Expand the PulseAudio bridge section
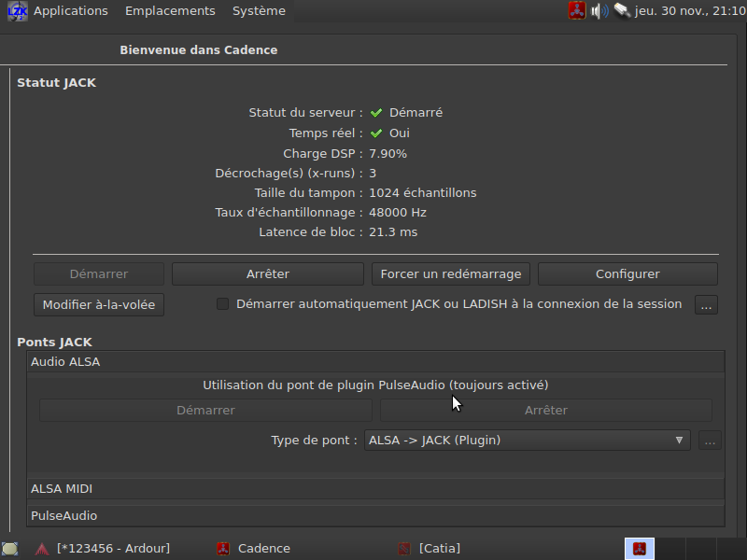Image resolution: width=747 pixels, height=560 pixels. click(375, 516)
